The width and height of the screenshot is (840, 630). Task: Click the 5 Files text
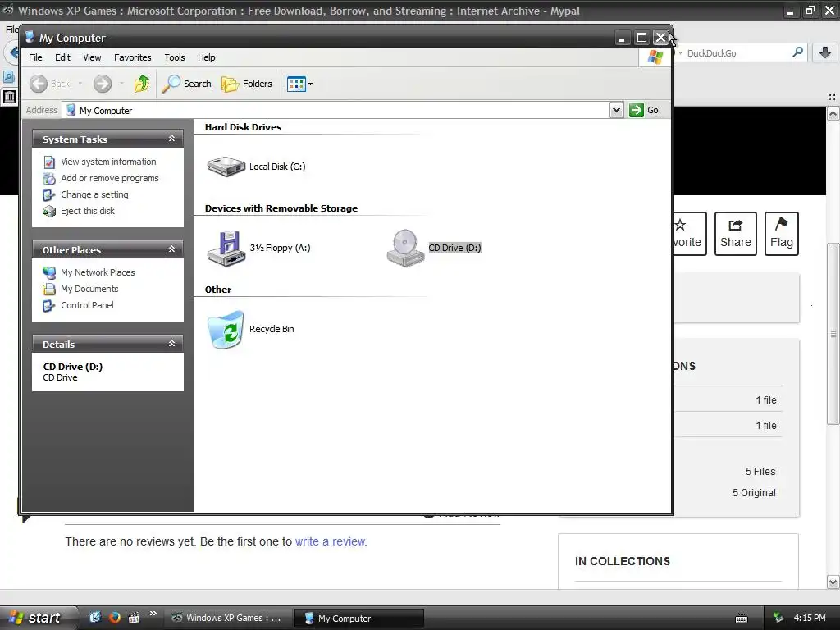760,472
